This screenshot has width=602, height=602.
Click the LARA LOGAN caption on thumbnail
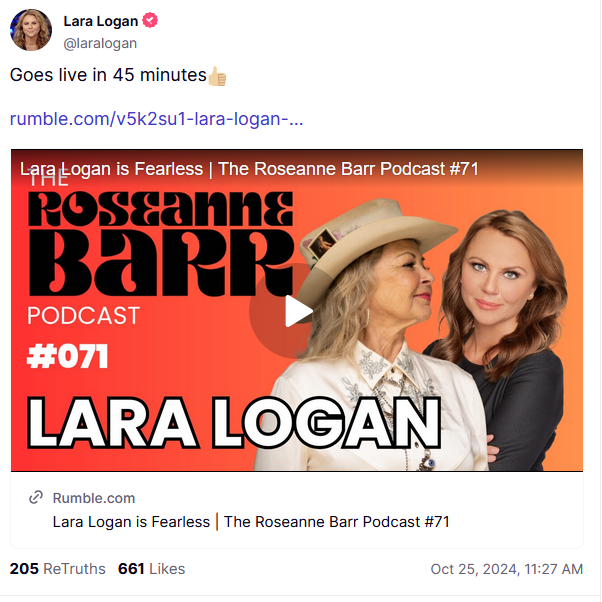(234, 423)
